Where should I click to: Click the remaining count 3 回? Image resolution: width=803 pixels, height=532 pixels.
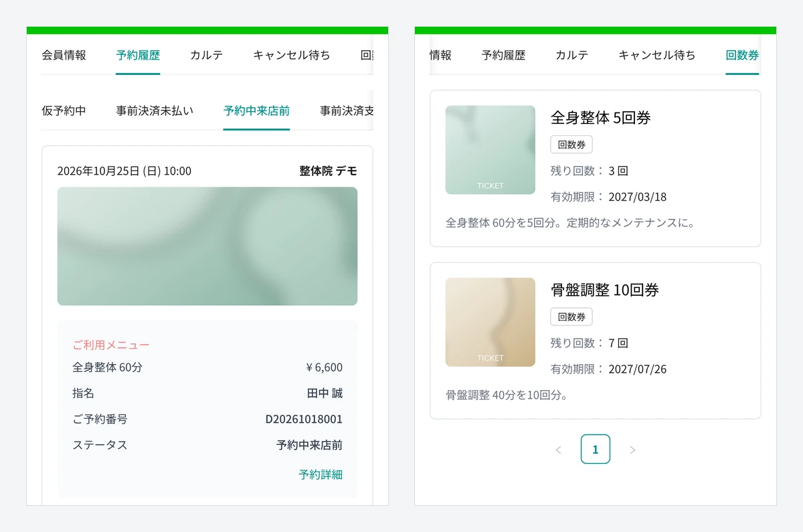[x=618, y=171]
